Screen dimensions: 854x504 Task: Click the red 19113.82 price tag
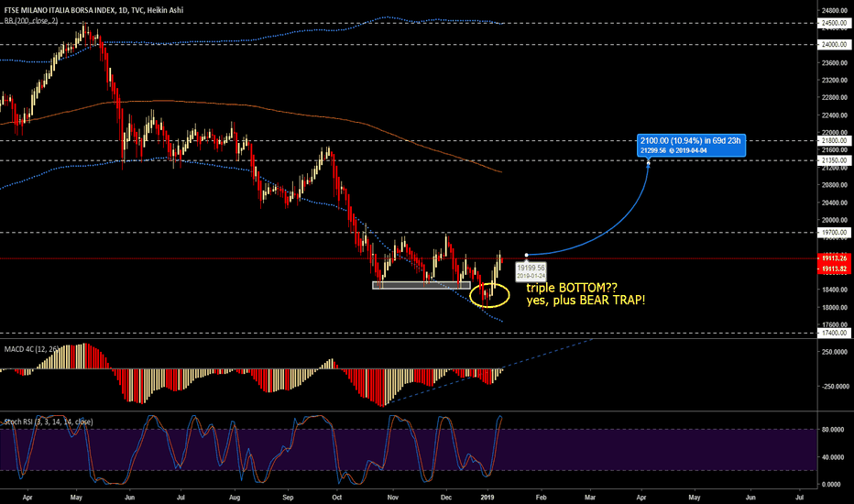coord(834,268)
